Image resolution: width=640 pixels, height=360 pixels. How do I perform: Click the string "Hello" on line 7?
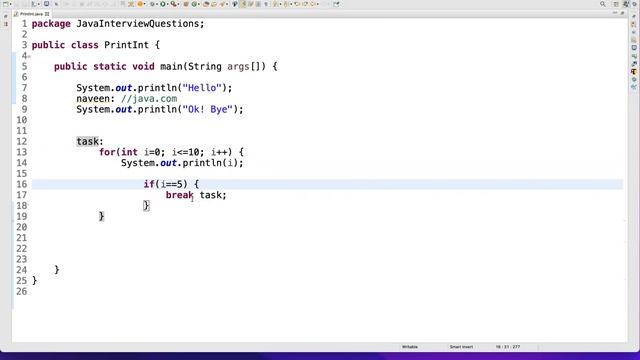tap(202, 88)
